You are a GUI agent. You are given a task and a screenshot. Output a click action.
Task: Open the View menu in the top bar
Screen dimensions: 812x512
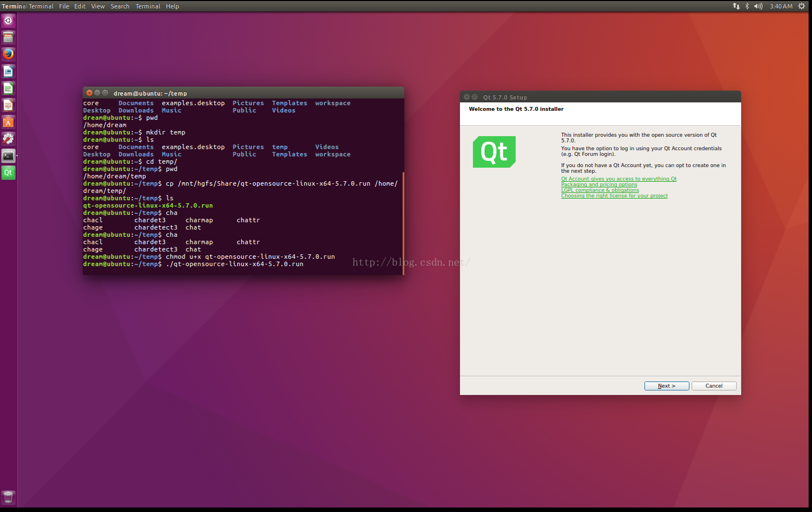click(x=98, y=6)
